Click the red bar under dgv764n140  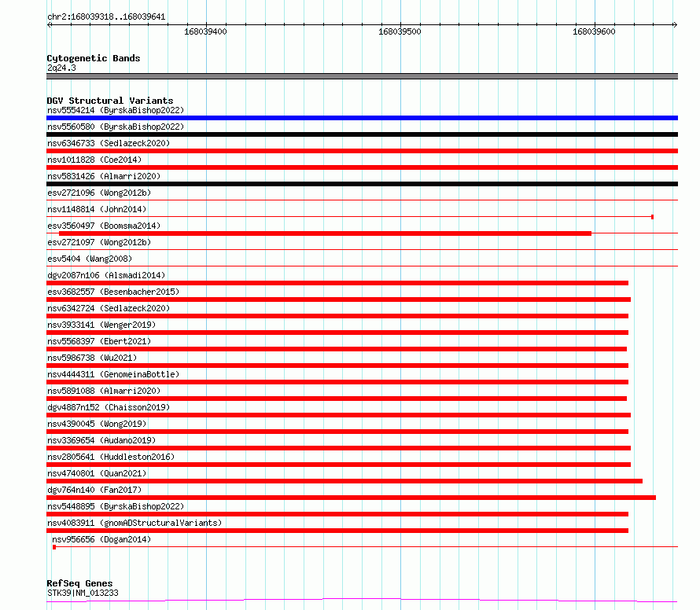[x=352, y=498]
